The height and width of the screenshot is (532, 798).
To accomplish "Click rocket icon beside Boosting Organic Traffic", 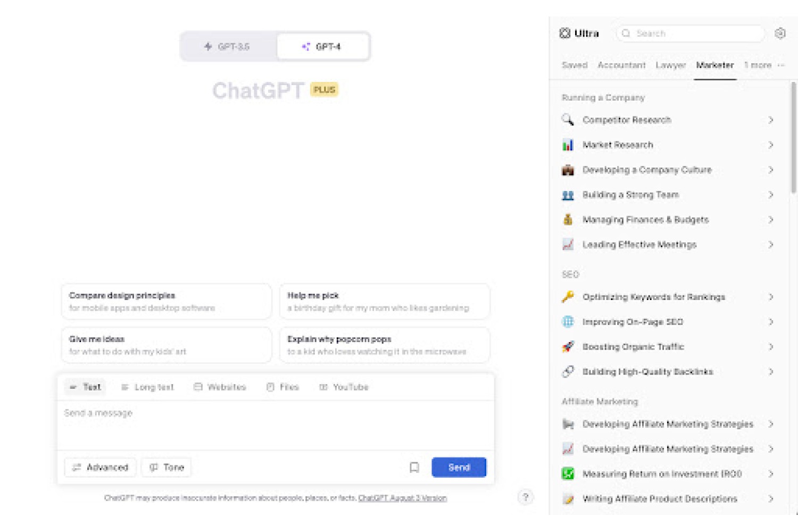I will [x=568, y=347].
